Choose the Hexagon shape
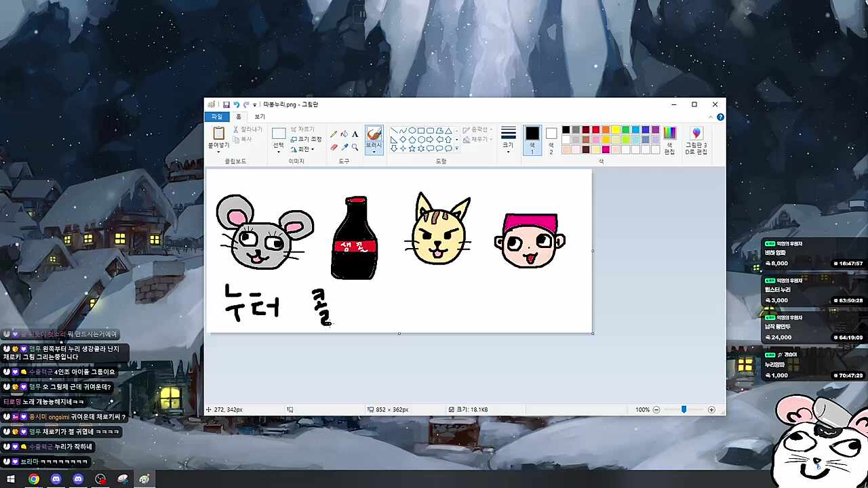868x488 pixels. point(421,140)
